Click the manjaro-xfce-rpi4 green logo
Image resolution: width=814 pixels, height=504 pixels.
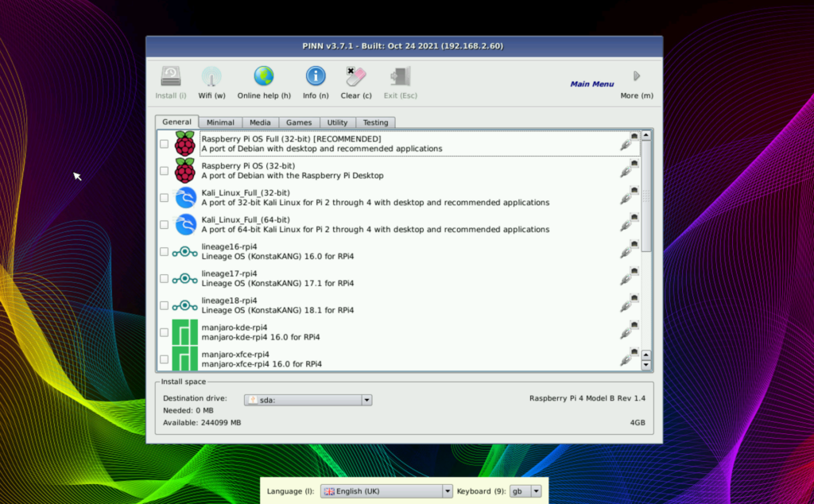(184, 359)
